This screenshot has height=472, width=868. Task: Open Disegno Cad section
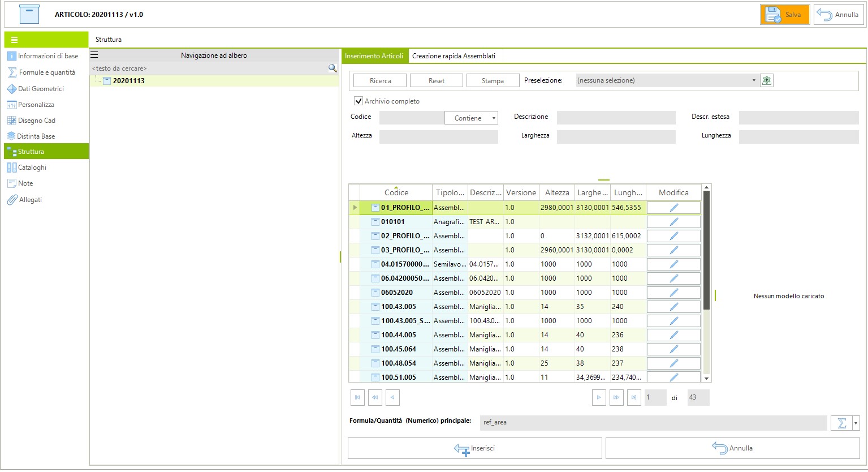pos(46,121)
